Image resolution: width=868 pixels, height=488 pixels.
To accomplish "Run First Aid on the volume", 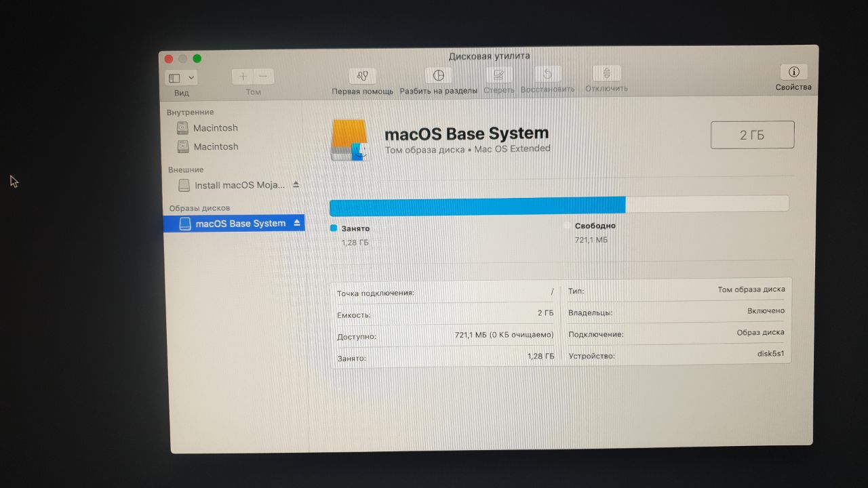I will 363,75.
